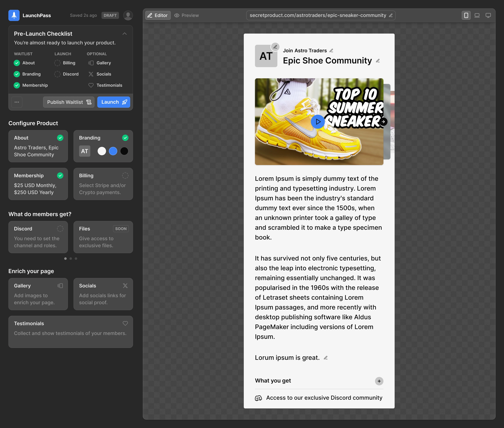This screenshot has width=504, height=428.
Task: Open the three-dots more options menu
Action: tap(17, 102)
